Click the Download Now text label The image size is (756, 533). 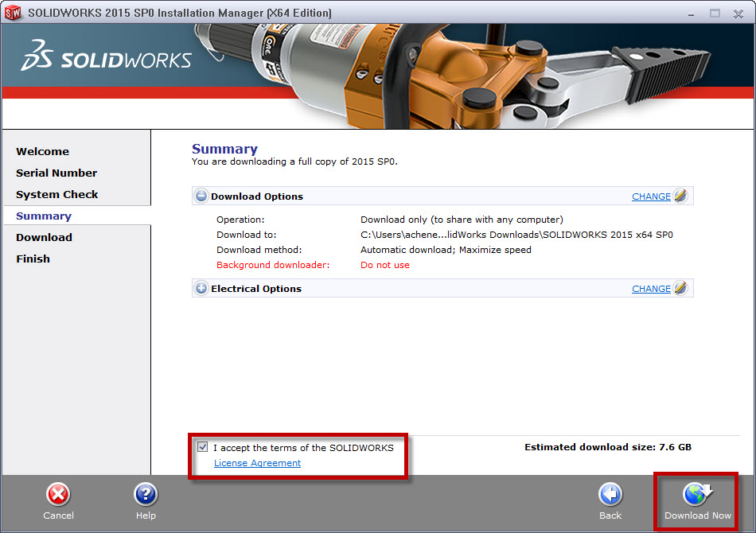698,515
